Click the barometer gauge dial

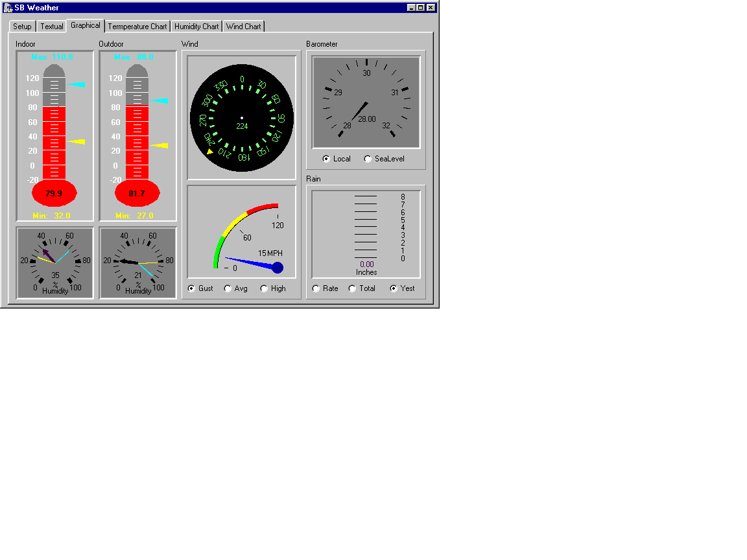click(366, 102)
